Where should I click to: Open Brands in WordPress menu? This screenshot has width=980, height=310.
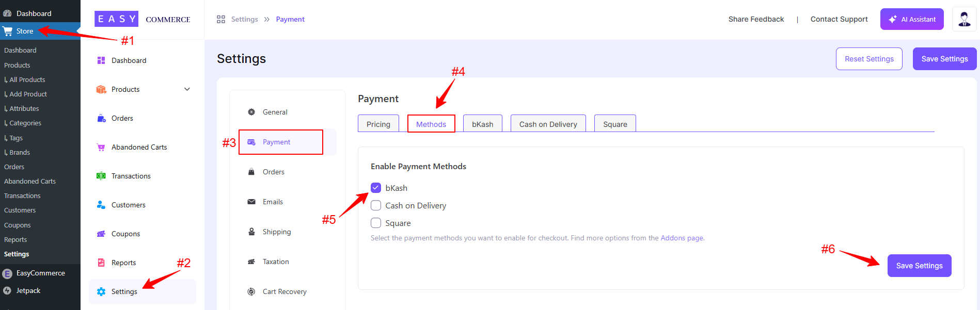(19, 152)
